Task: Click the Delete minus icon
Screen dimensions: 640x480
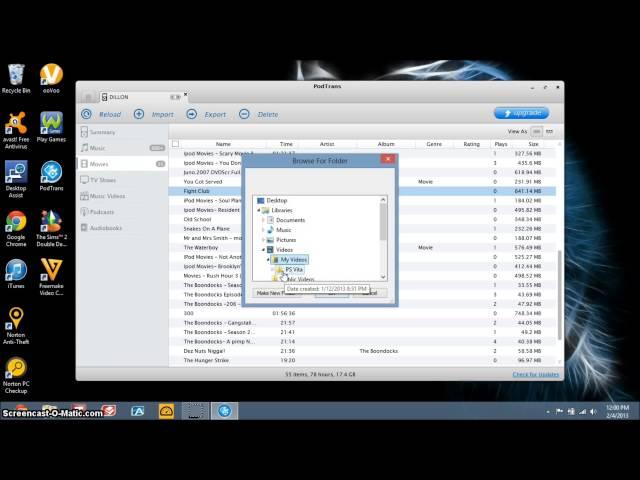Action: [244, 114]
